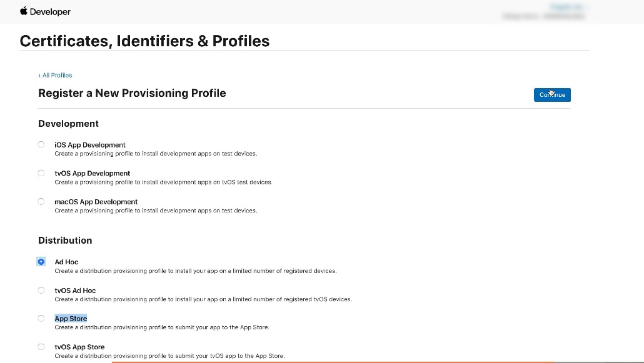Screen dimensions: 644x363
Task: Choose the tvOS App Development radio option
Action: (x=41, y=173)
